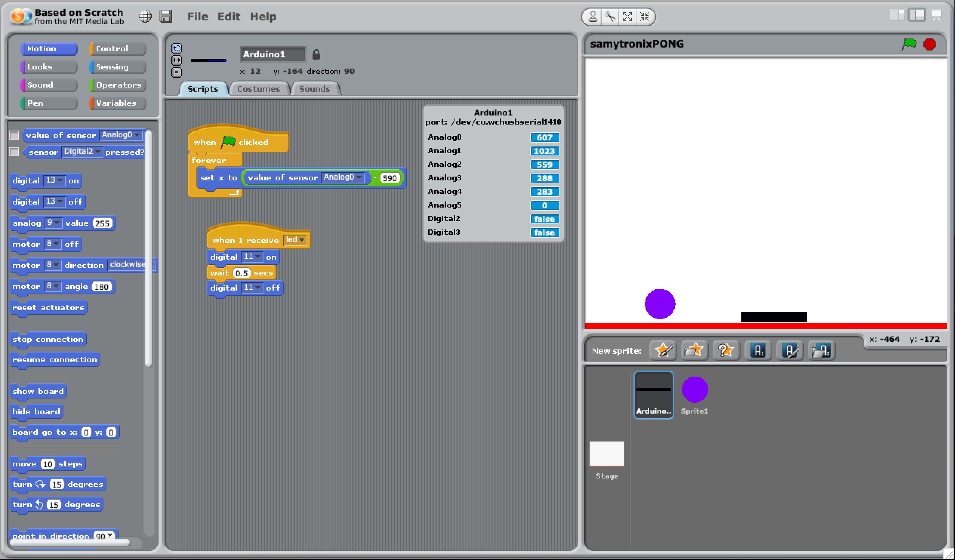Image resolution: width=955 pixels, height=560 pixels.
Task: Toggle the sensor Digital2 pressed checkbox
Action: (x=14, y=152)
